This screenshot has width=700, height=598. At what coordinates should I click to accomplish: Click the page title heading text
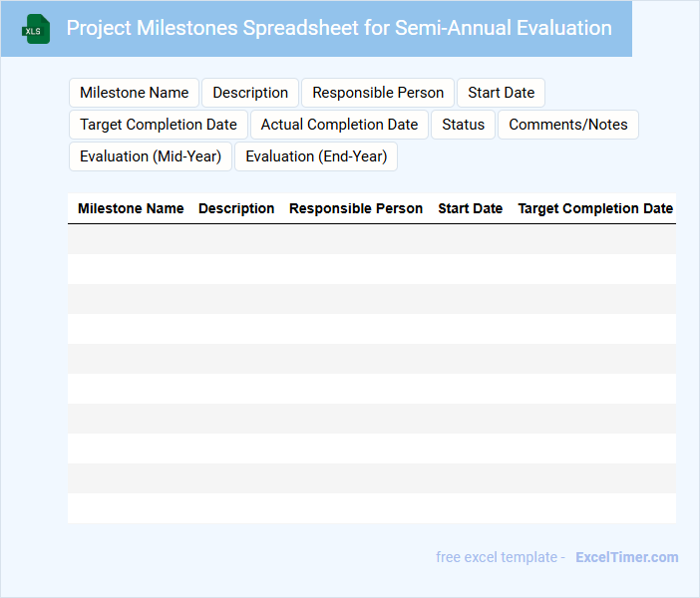pos(339,28)
